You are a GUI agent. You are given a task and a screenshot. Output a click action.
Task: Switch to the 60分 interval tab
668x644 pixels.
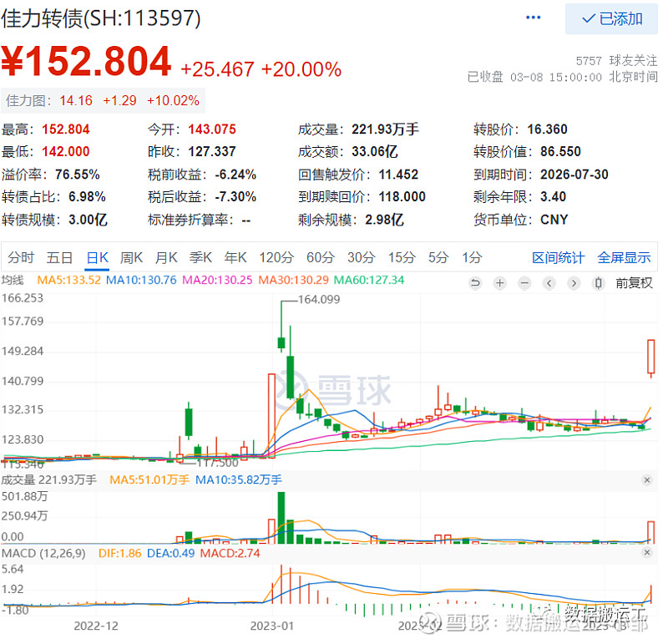click(321, 257)
